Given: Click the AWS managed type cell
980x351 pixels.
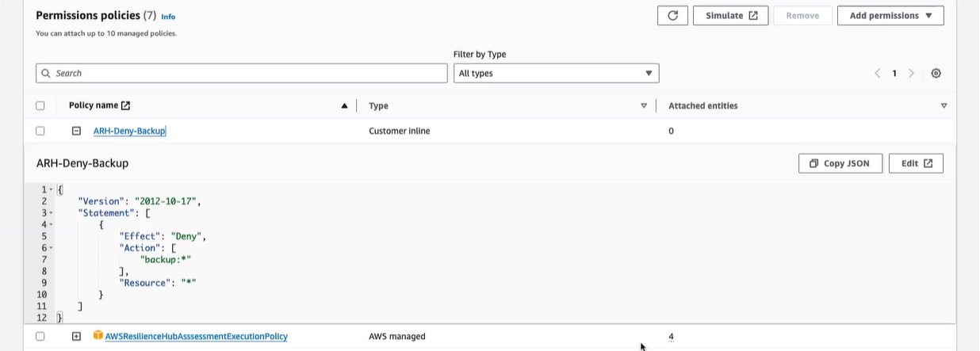Looking at the screenshot, I should click(x=397, y=336).
